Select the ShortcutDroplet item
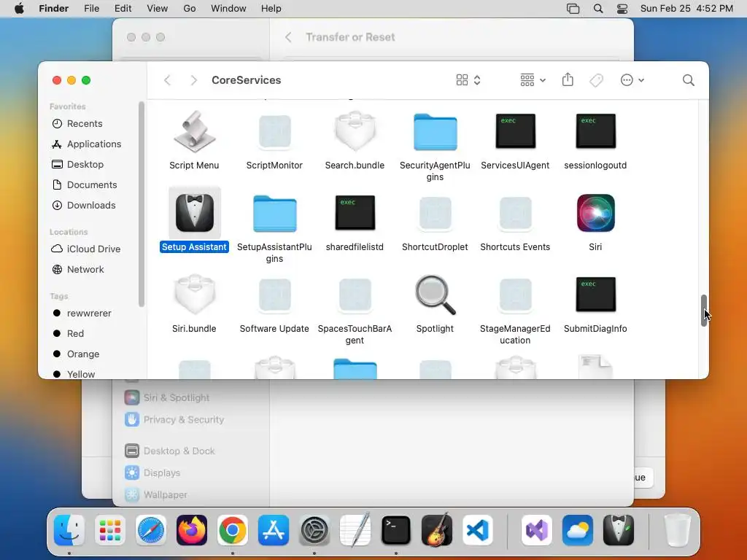 pyautogui.click(x=435, y=213)
